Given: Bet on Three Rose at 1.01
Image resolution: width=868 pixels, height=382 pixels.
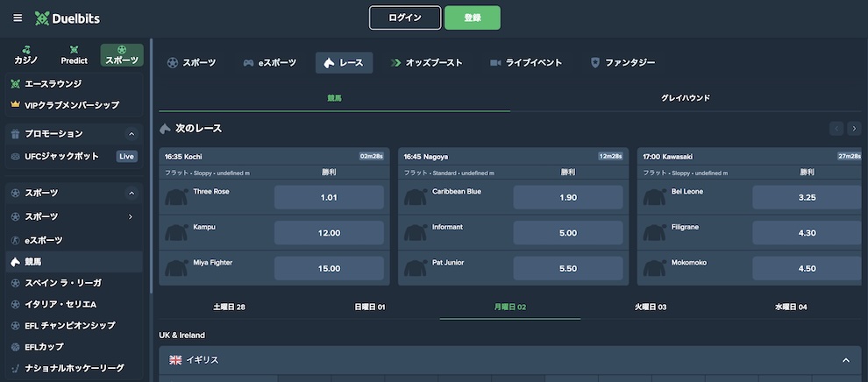Looking at the screenshot, I should (x=329, y=197).
